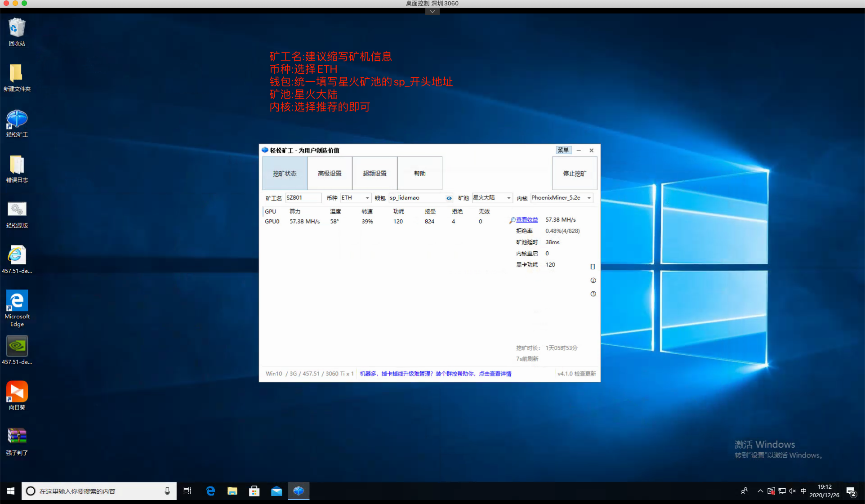The width and height of the screenshot is (865, 504).
Task: Open the 查看收益 earnings link
Action: 527,220
